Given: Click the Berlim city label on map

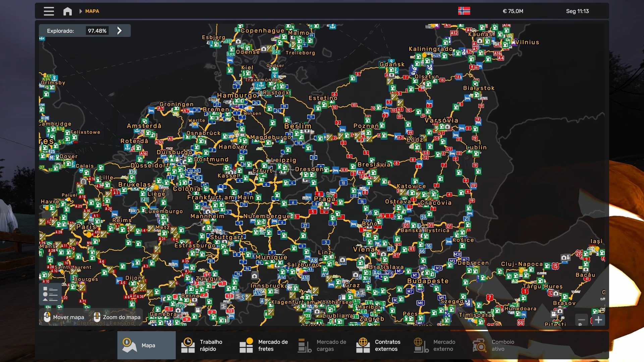Looking at the screenshot, I should pos(298,126).
